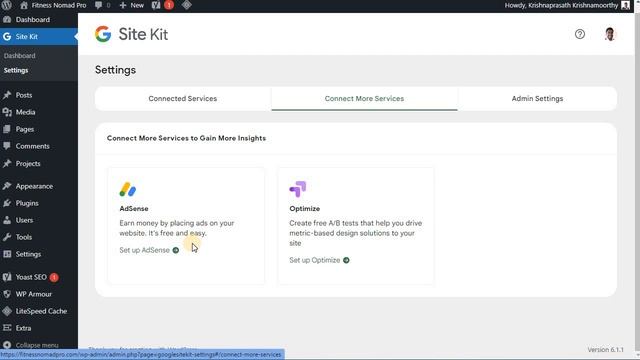The height and width of the screenshot is (360, 640).
Task: Open the Site Kit help icon
Action: coord(580,34)
